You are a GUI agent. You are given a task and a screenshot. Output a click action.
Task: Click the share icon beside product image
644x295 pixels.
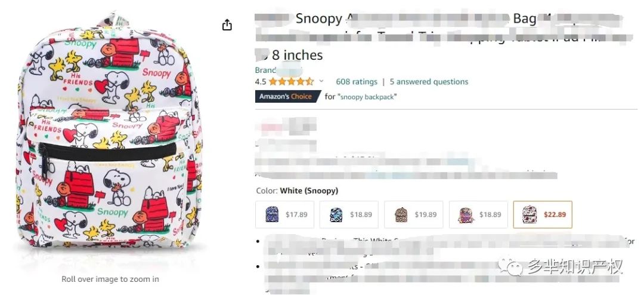coord(227,25)
